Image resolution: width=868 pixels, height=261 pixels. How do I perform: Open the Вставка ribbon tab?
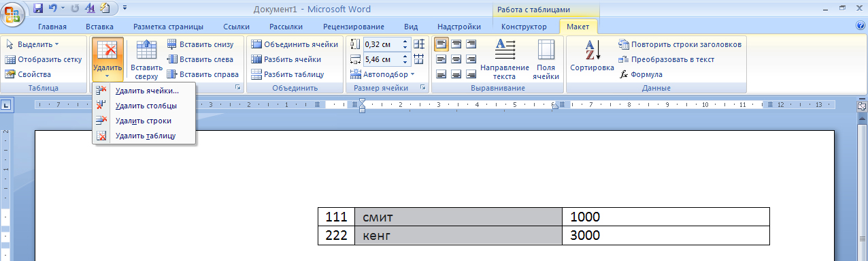tap(100, 27)
